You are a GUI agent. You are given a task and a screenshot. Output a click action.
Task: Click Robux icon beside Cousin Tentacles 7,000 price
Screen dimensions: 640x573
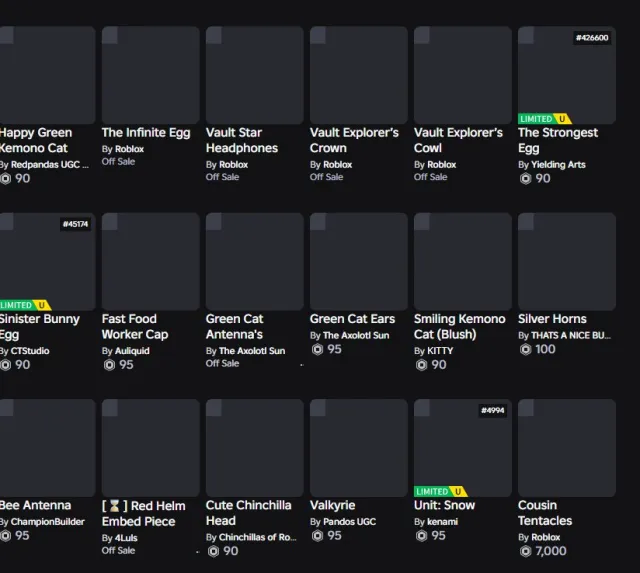click(x=525, y=551)
